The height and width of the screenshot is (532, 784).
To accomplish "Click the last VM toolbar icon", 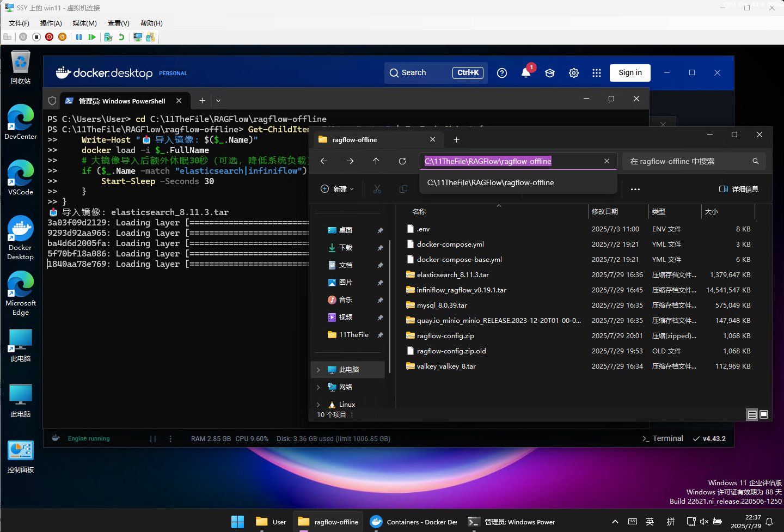I will pos(150,37).
